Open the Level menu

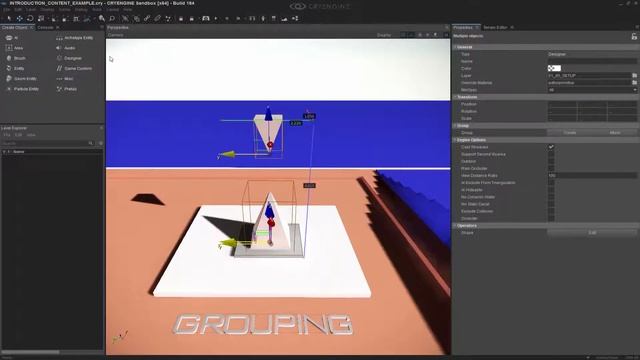31,9
